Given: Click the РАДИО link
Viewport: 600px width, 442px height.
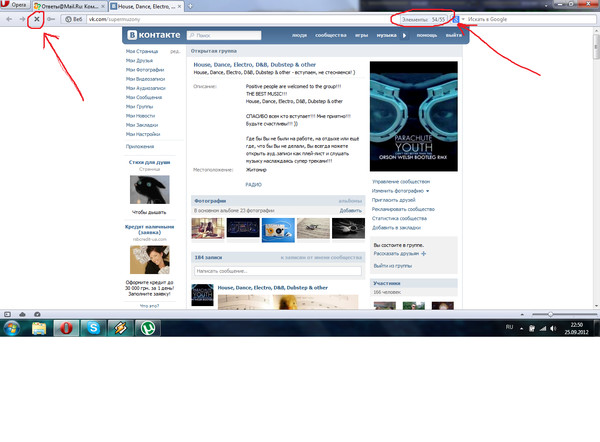Looking at the screenshot, I should click(x=253, y=184).
